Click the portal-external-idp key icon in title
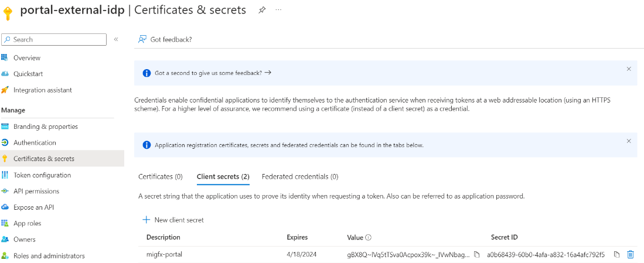644x263 pixels. click(8, 12)
